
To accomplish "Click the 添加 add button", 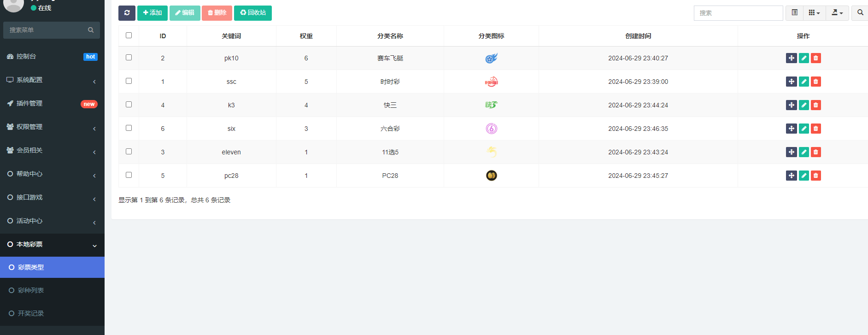I will (x=152, y=13).
